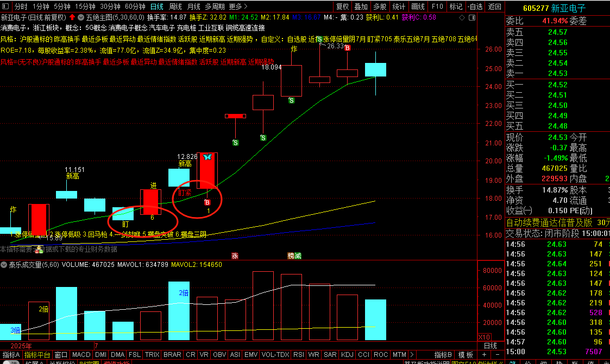Open the 模板 template tab
Viewport: 610px width, 364px height.
pos(466,355)
